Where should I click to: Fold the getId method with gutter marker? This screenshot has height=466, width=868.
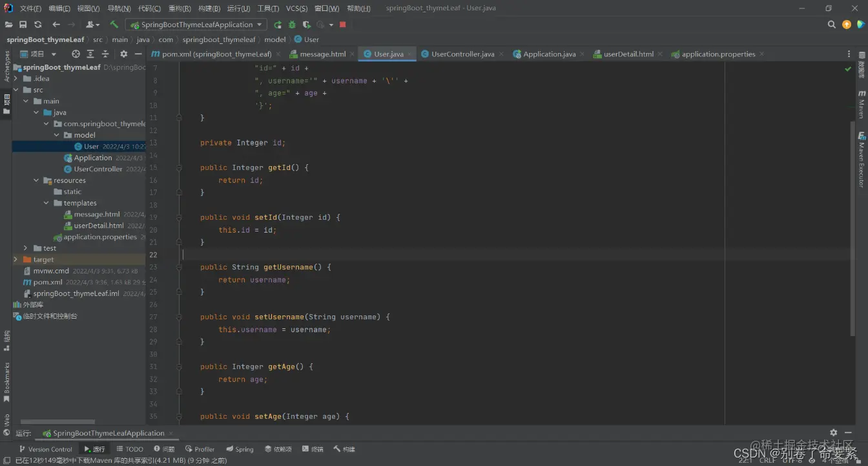coord(180,167)
